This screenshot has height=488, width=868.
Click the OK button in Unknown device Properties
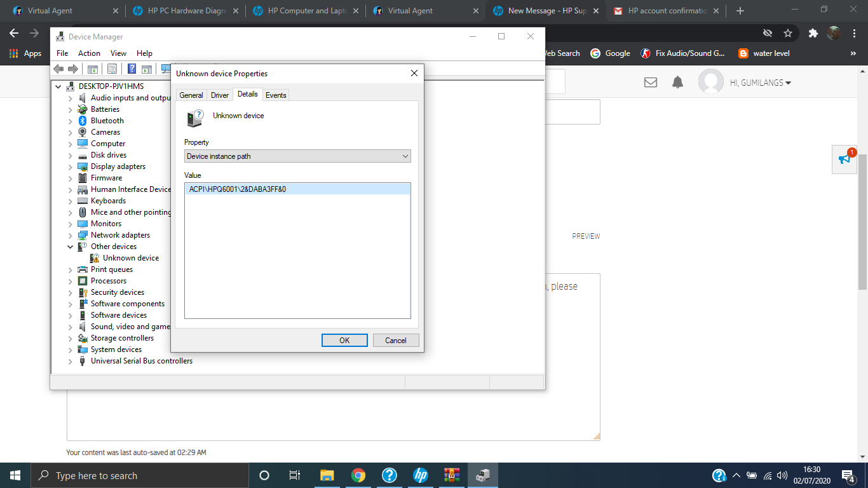tap(344, 340)
